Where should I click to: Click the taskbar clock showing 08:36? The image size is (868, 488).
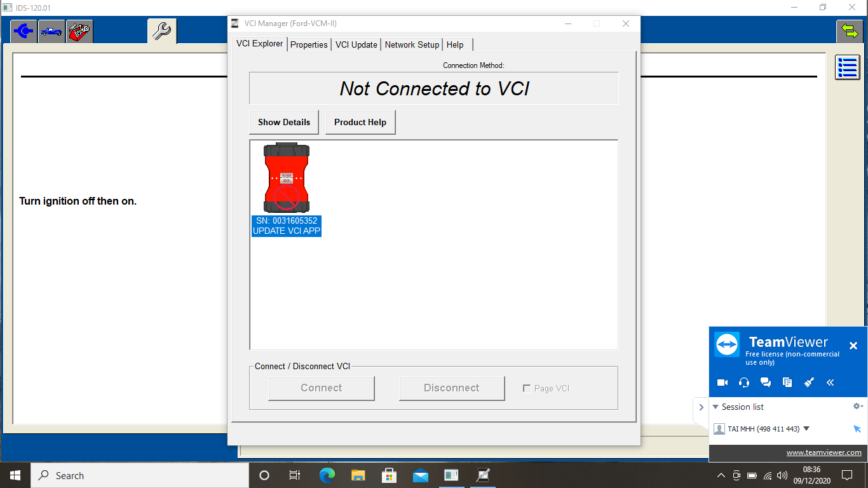click(x=811, y=475)
